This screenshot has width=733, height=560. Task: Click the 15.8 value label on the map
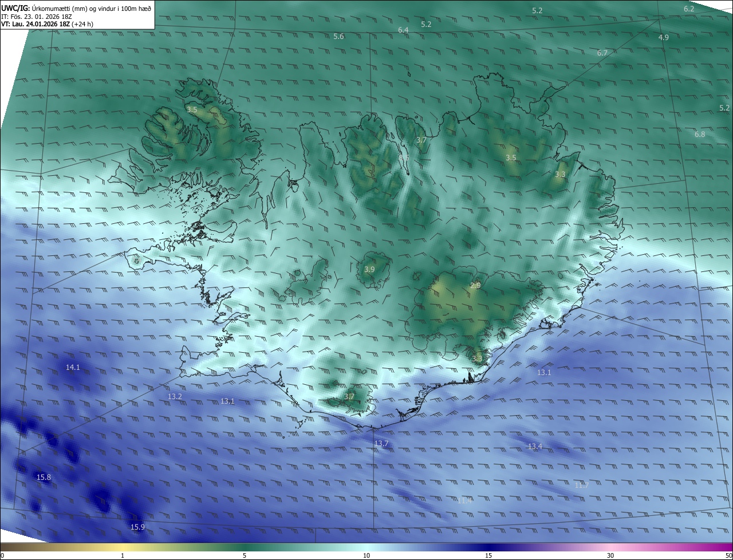(44, 477)
